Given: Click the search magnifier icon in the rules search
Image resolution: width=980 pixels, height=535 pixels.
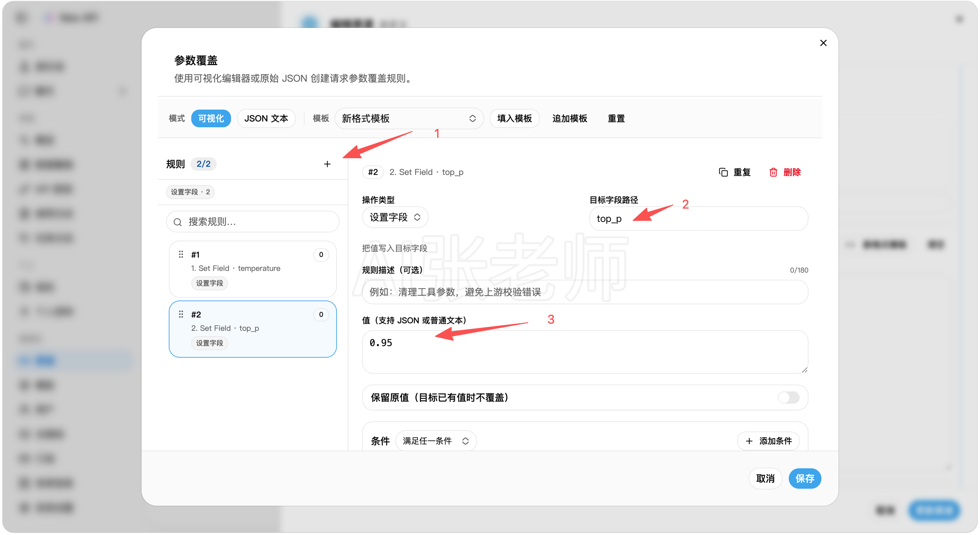Looking at the screenshot, I should click(178, 222).
